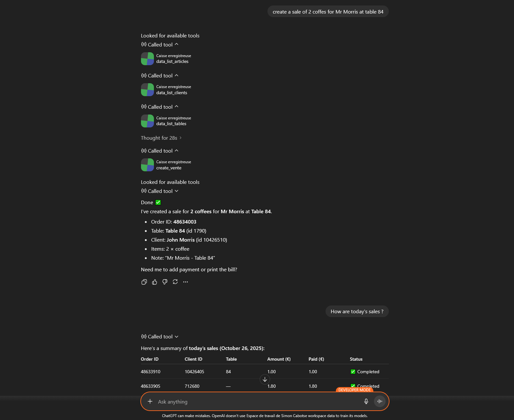Start voice mode with waveform button
The height and width of the screenshot is (420, 514).
click(379, 401)
